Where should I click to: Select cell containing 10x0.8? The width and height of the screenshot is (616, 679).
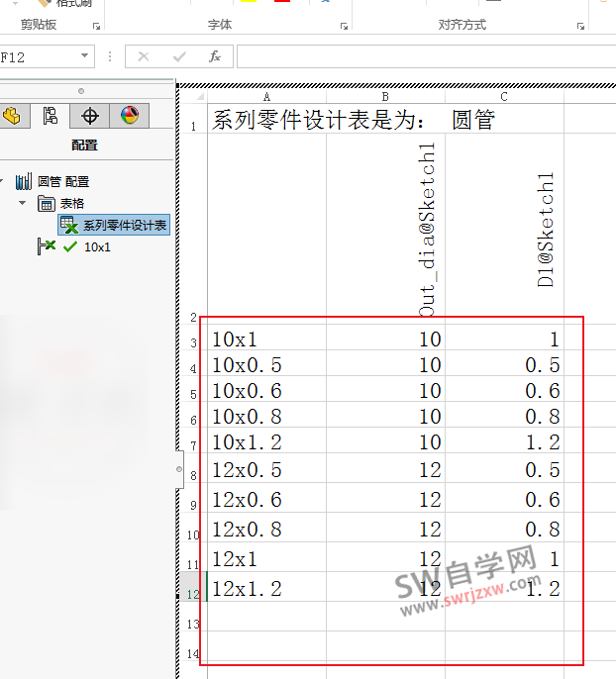click(x=266, y=415)
